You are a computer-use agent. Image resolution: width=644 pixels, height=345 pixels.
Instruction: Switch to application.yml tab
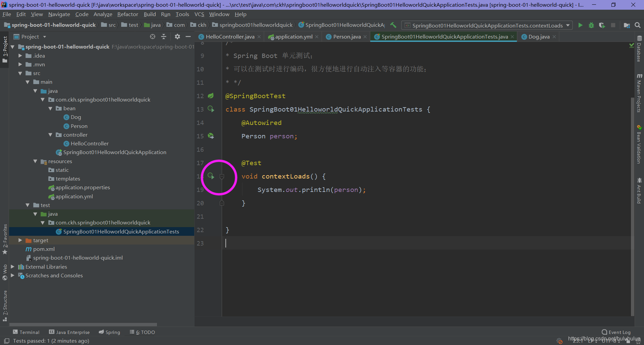(293, 37)
